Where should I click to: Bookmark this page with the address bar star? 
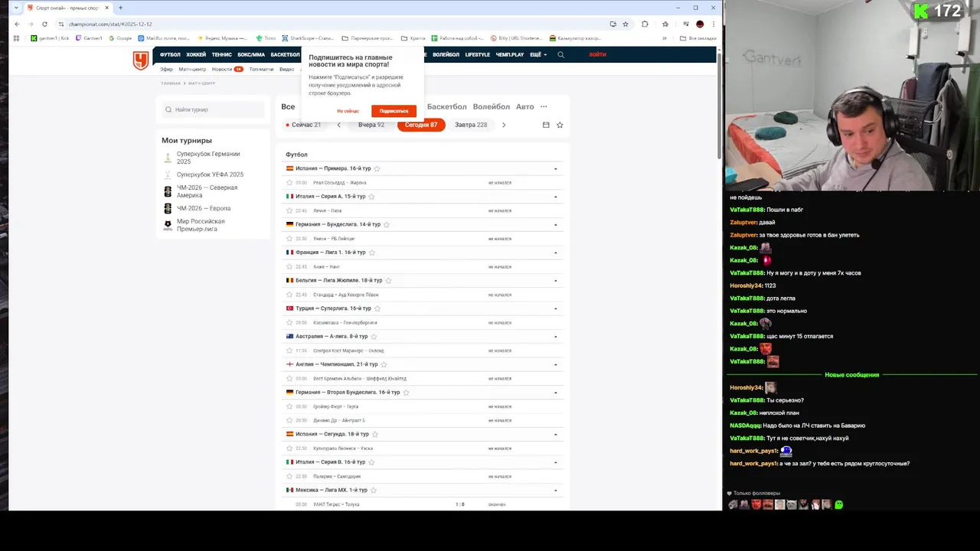(x=626, y=24)
